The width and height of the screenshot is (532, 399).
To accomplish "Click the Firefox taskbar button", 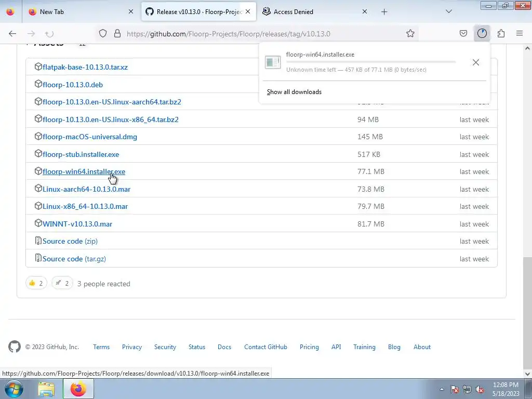I will (x=78, y=389).
